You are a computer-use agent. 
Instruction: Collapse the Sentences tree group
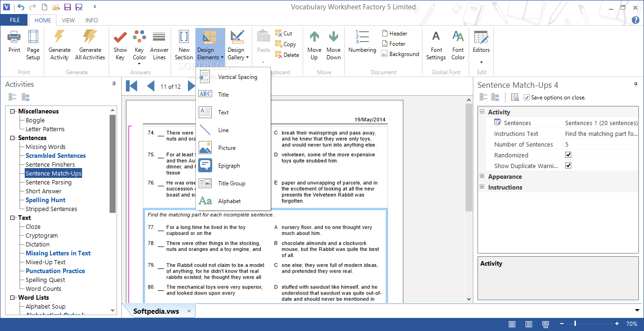point(13,138)
